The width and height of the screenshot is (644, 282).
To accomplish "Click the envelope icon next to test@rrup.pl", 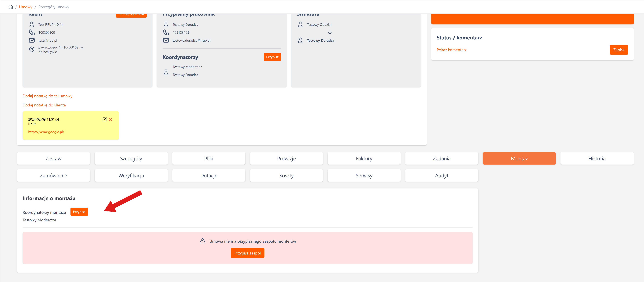I will pos(32,40).
